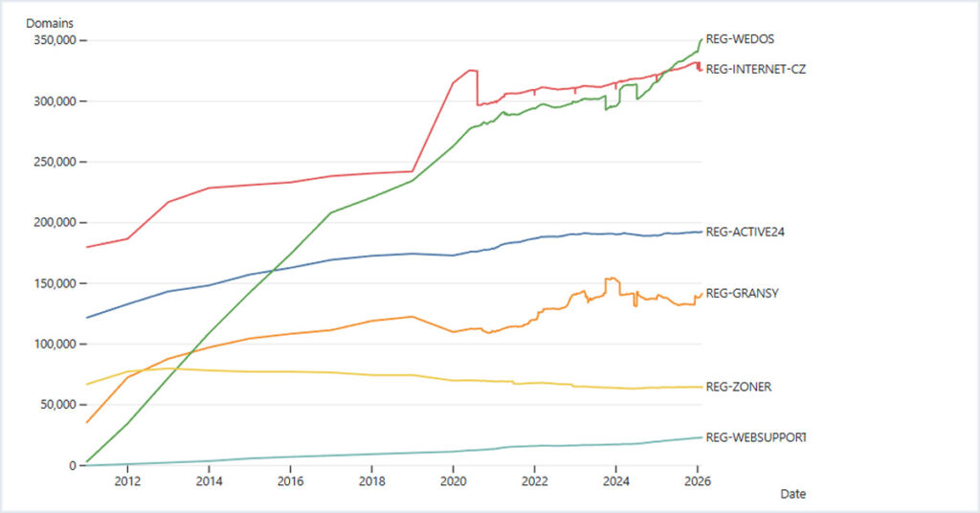Click the 350,000 y-axis tick label
Image resolution: width=980 pixels, height=513 pixels.
[53, 40]
